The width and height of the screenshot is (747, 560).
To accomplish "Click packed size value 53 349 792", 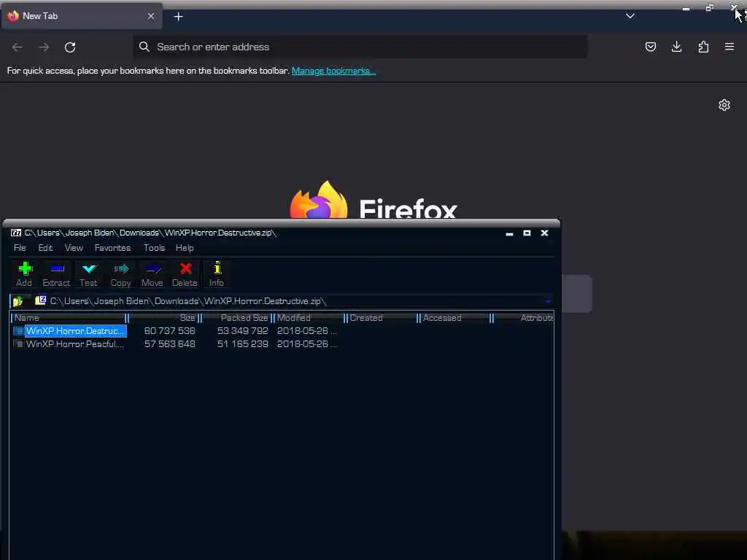I will [x=242, y=331].
